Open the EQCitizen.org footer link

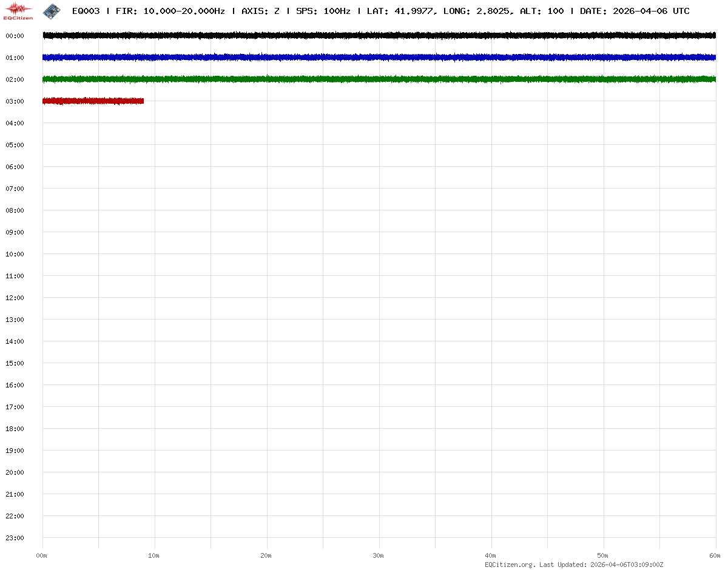pyautogui.click(x=510, y=565)
